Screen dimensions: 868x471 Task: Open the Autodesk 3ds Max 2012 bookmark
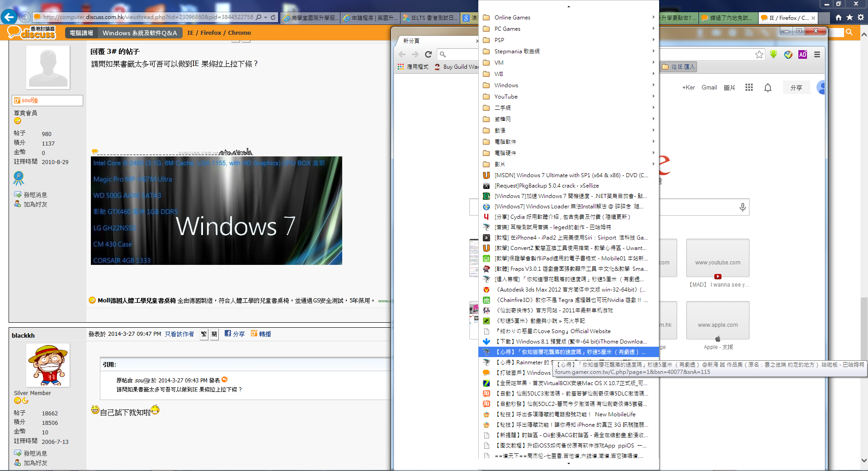pos(569,289)
